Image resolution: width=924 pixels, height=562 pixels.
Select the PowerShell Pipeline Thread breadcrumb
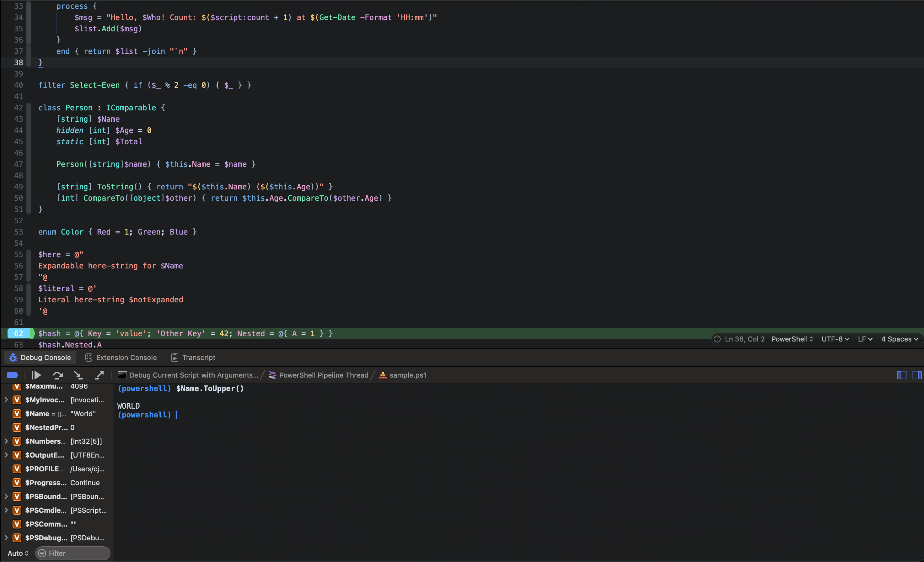point(319,375)
